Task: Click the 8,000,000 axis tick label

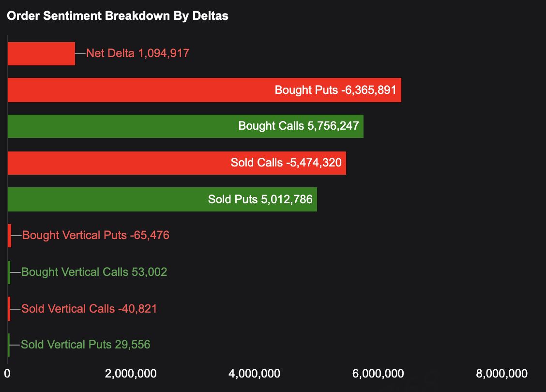Action: (501, 374)
